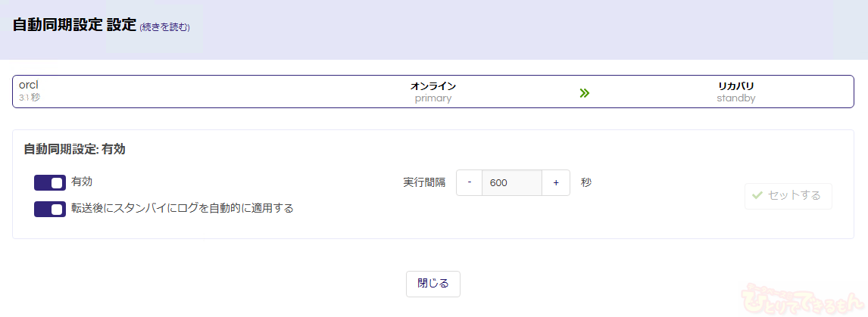Click the 実行間隔 input field showing 600
This screenshot has width=868, height=317.
[x=511, y=182]
